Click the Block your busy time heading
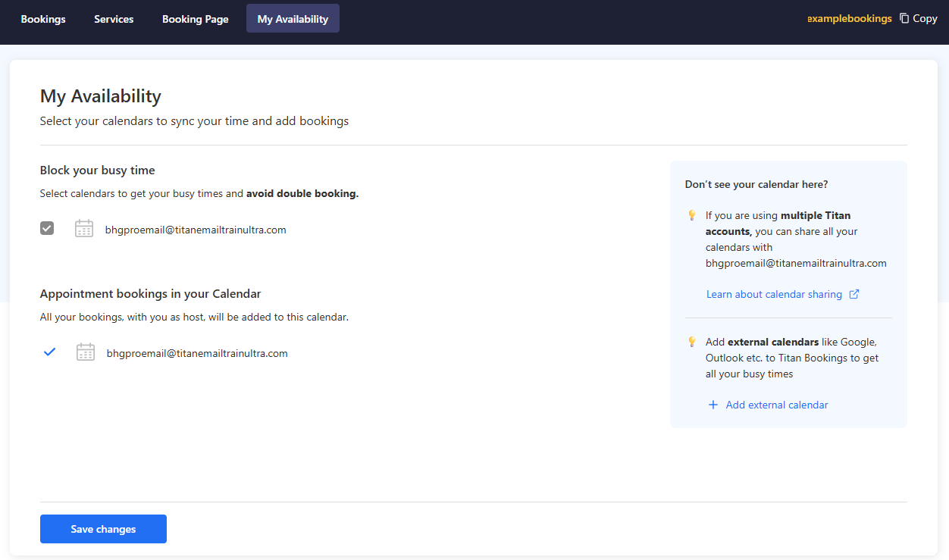Image resolution: width=949 pixels, height=560 pixels. tap(98, 170)
